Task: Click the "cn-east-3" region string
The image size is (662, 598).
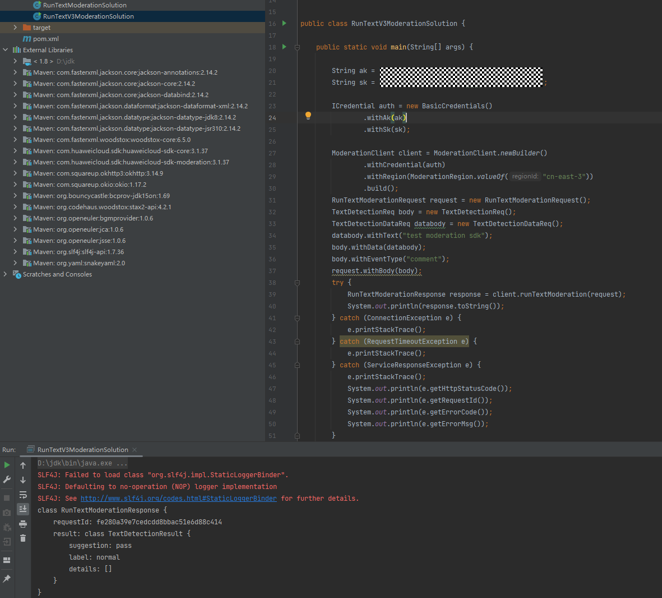Action: click(564, 177)
